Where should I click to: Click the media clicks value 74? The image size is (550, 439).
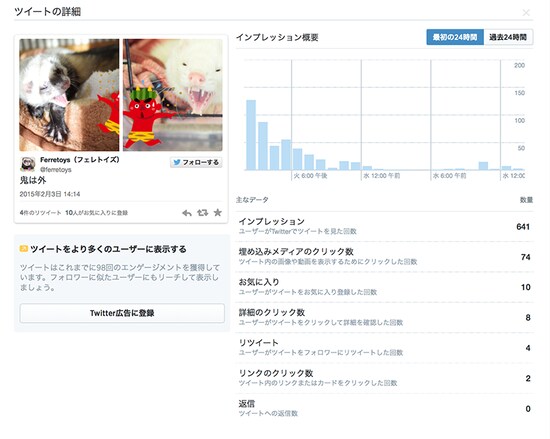(x=525, y=257)
